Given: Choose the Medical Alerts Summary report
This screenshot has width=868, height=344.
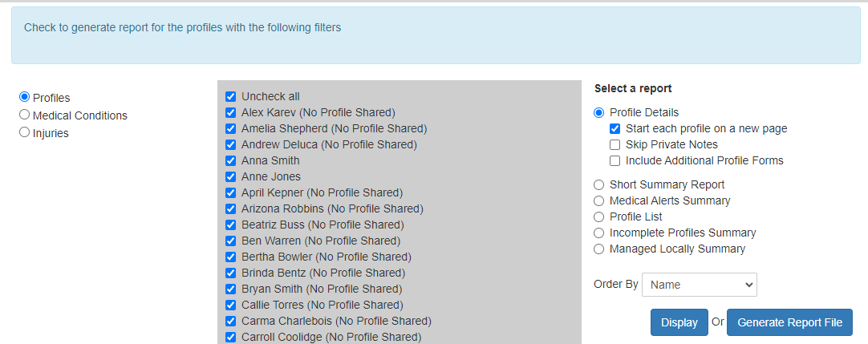Looking at the screenshot, I should pyautogui.click(x=599, y=200).
